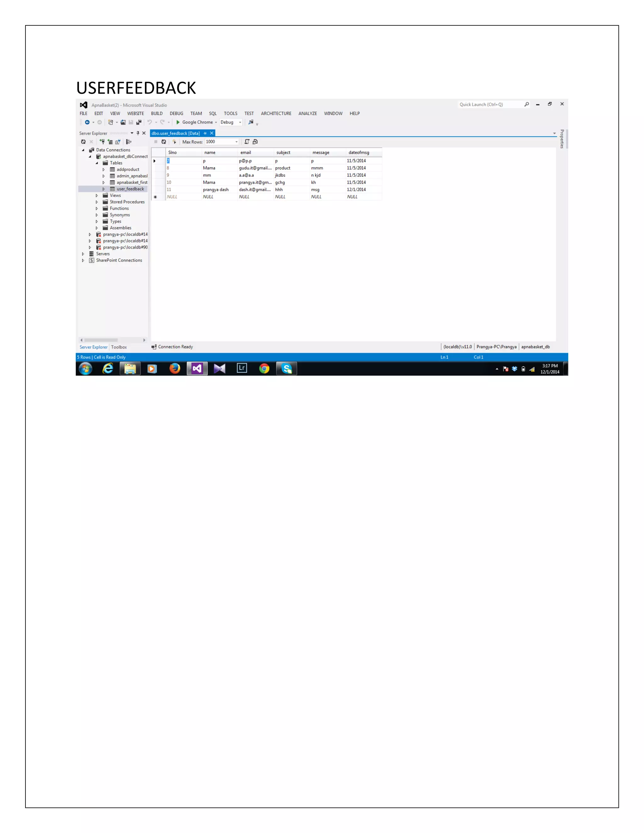The image size is (644, 833).
Task: Expand the Stored Procedures folder
Action: point(97,202)
